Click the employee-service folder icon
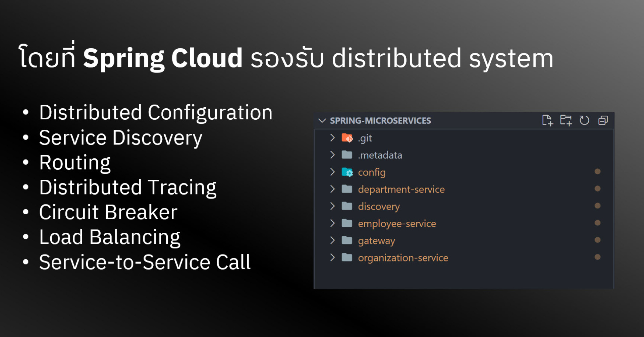 [x=347, y=223]
